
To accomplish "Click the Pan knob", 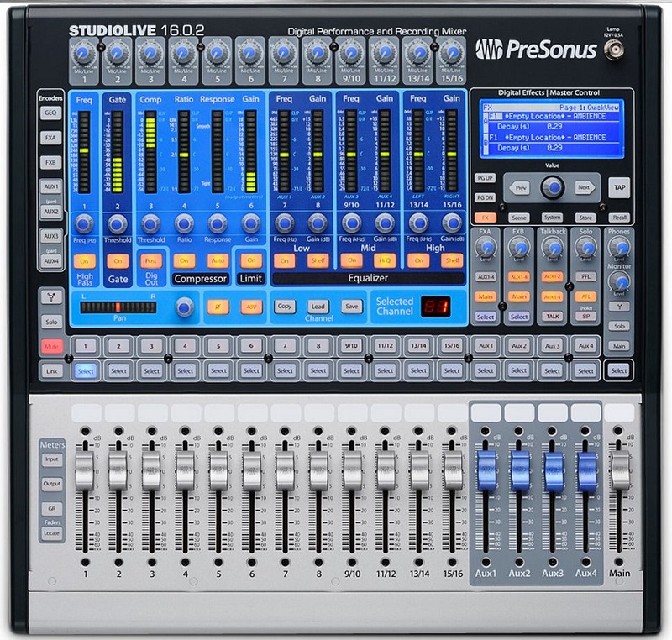I will [x=182, y=307].
